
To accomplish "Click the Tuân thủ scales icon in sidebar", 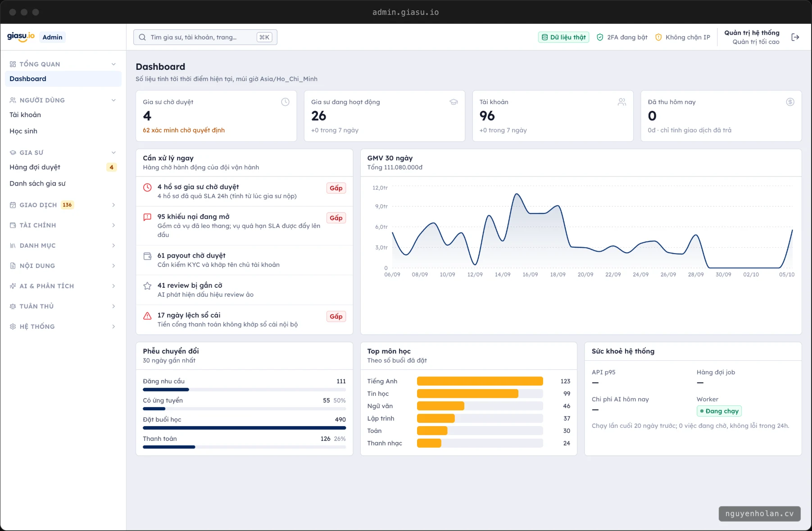I will pos(13,306).
